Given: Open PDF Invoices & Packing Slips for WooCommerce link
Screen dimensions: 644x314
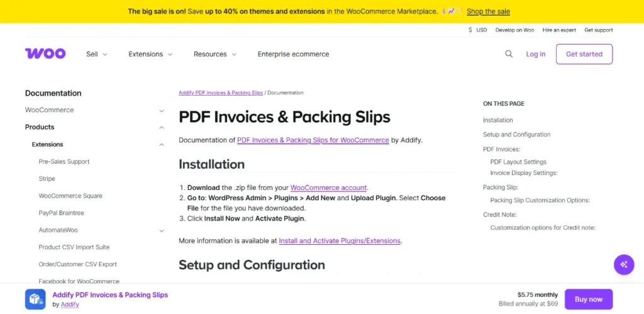Looking at the screenshot, I should click(313, 140).
